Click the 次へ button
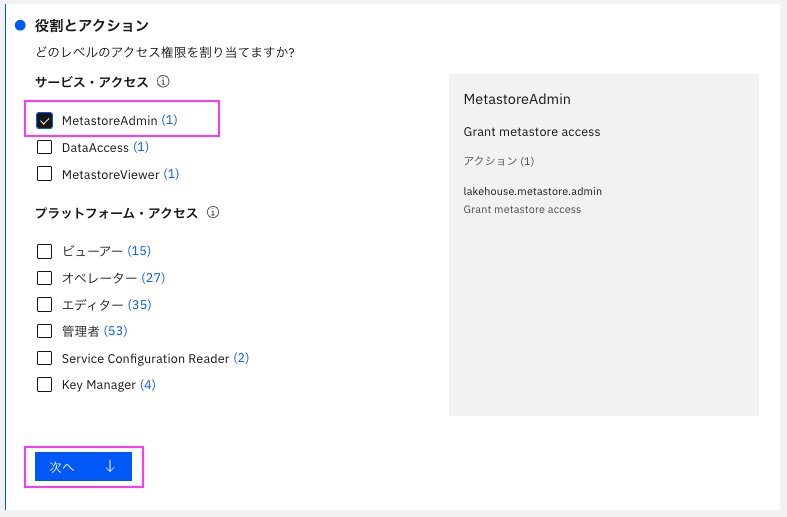Image resolution: width=787 pixels, height=517 pixels. [x=83, y=466]
